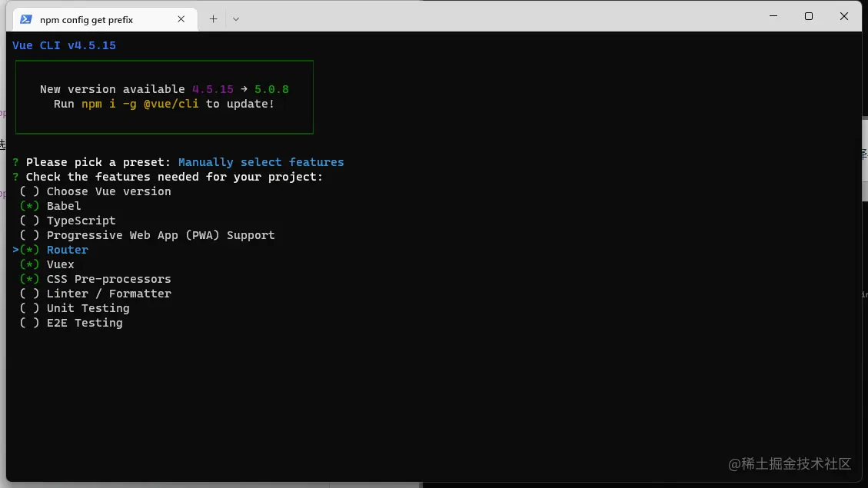Click the '>' cursor pointer beside Router

coord(15,250)
